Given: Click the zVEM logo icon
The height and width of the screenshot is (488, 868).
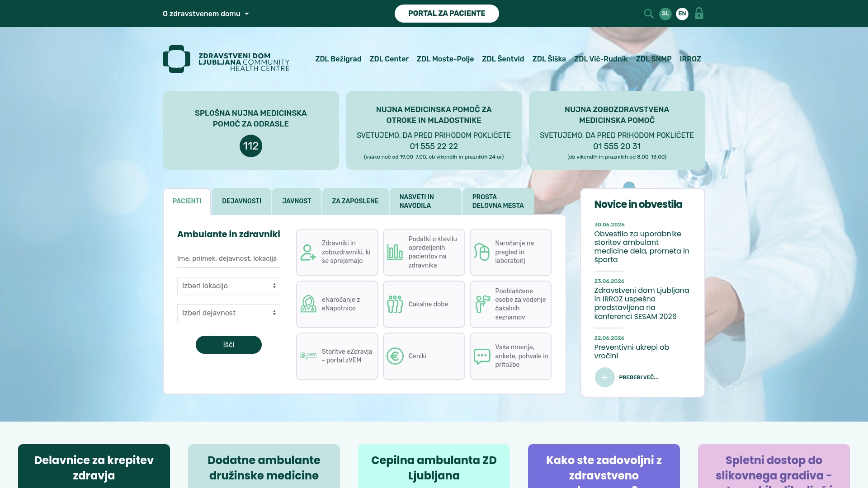Looking at the screenshot, I should coord(308,356).
